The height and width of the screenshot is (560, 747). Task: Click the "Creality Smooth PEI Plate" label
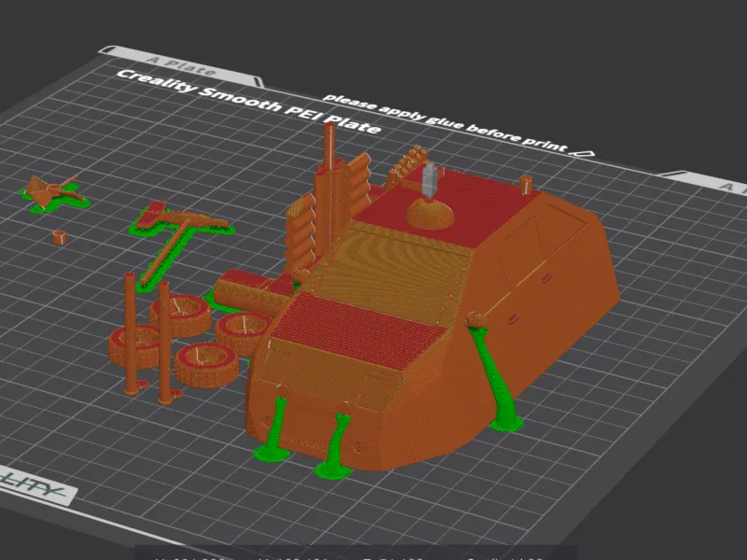click(x=248, y=101)
